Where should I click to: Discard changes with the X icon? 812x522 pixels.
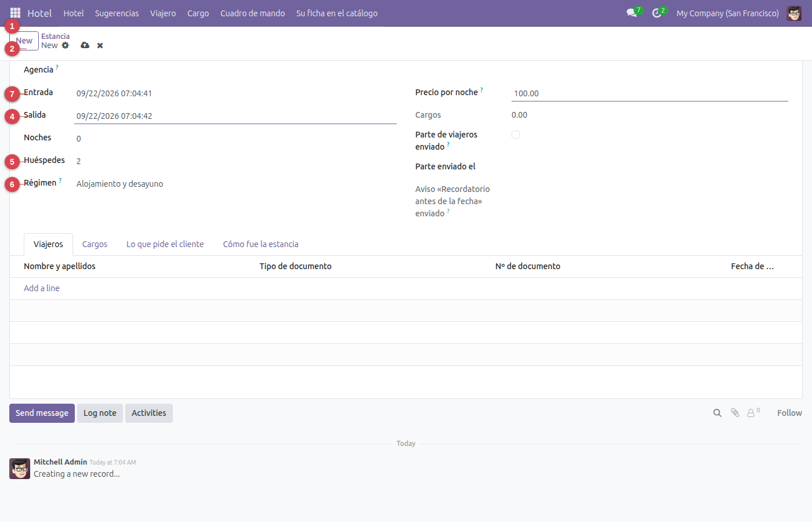click(100, 45)
